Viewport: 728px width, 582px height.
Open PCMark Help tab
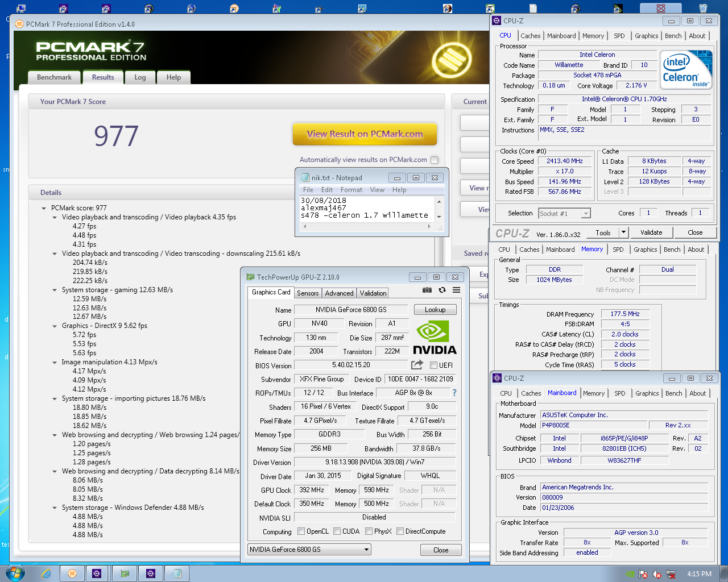click(173, 77)
